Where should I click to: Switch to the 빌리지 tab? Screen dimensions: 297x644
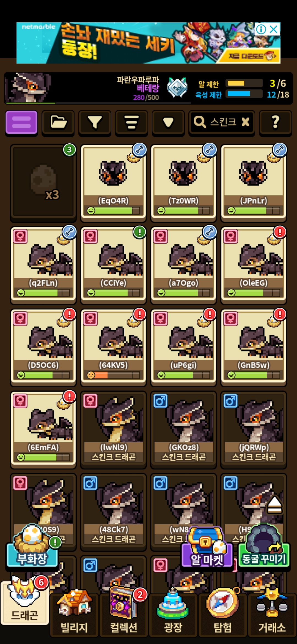pos(74,614)
